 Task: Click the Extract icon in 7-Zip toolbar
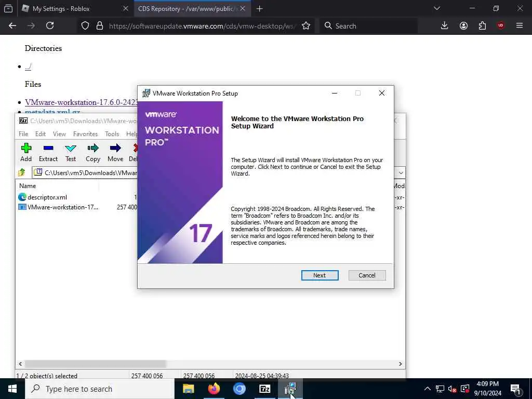point(48,152)
